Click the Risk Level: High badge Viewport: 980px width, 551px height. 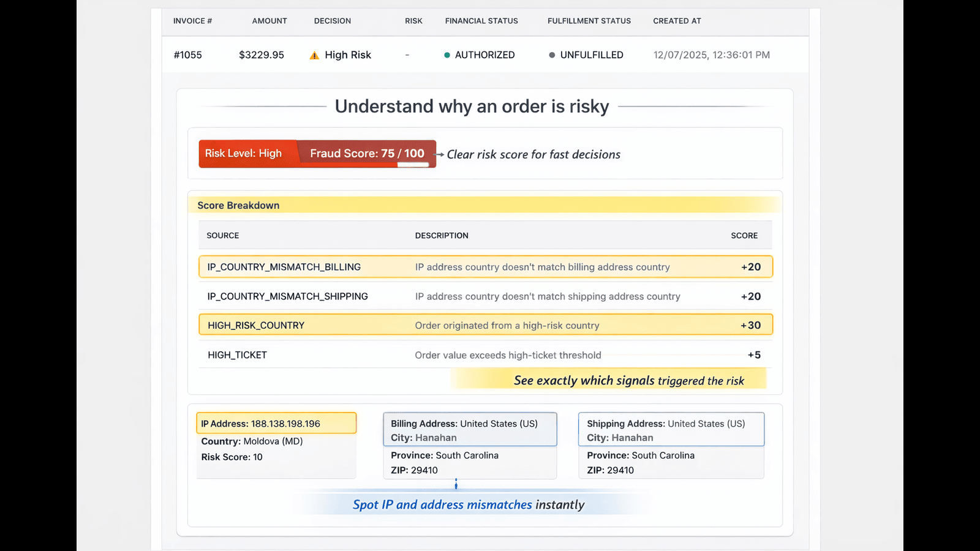(x=244, y=154)
